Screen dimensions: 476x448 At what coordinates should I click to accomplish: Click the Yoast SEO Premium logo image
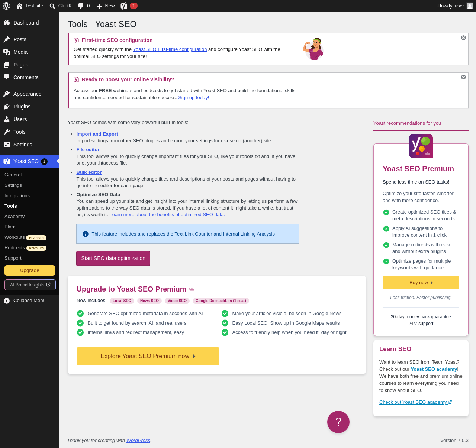point(421,146)
